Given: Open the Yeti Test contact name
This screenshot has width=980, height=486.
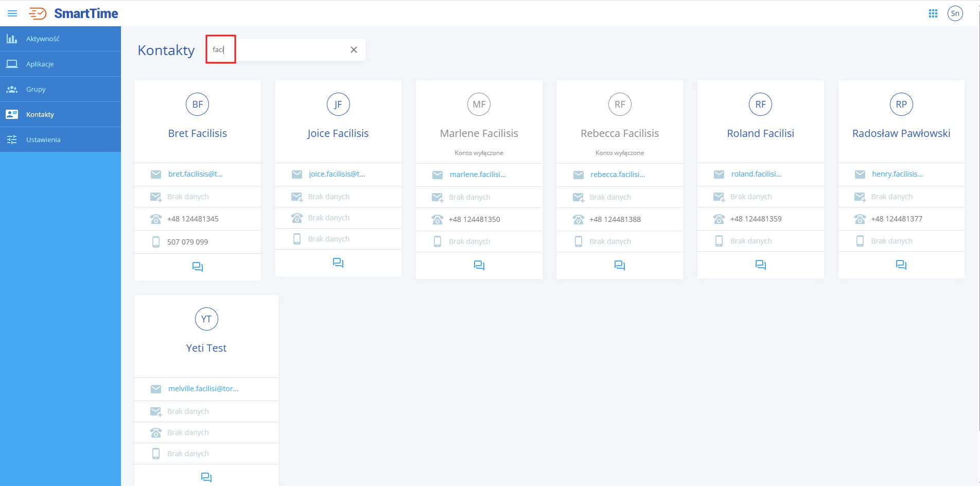Looking at the screenshot, I should point(206,348).
